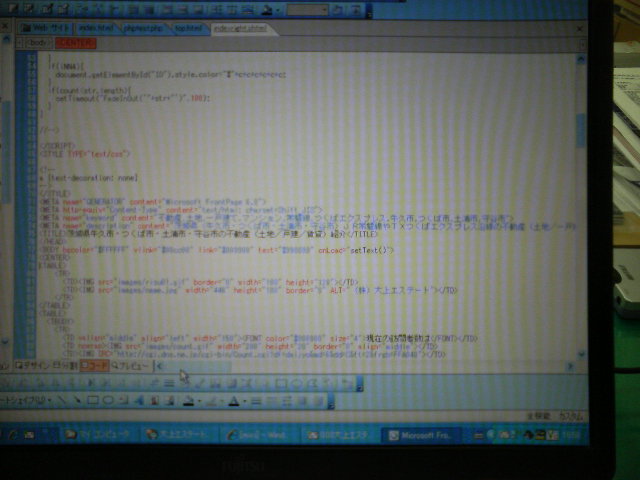Click the circular hotspot icon in picture toolbar

[297, 383]
